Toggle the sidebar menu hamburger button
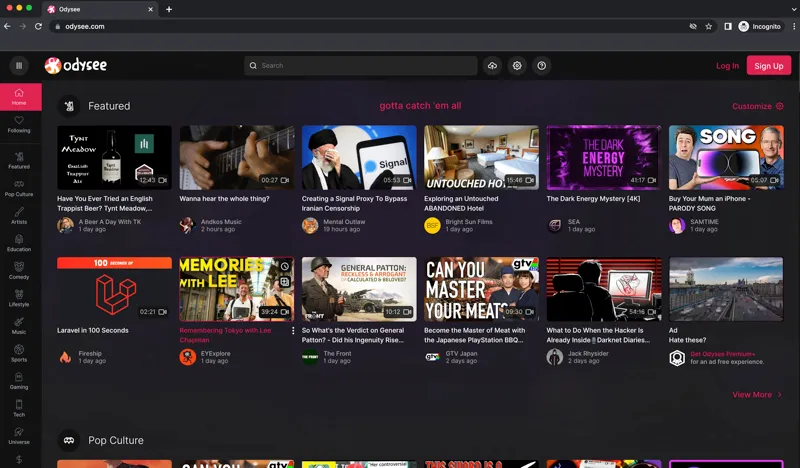Viewport: 800px width, 468px height. (x=19, y=65)
